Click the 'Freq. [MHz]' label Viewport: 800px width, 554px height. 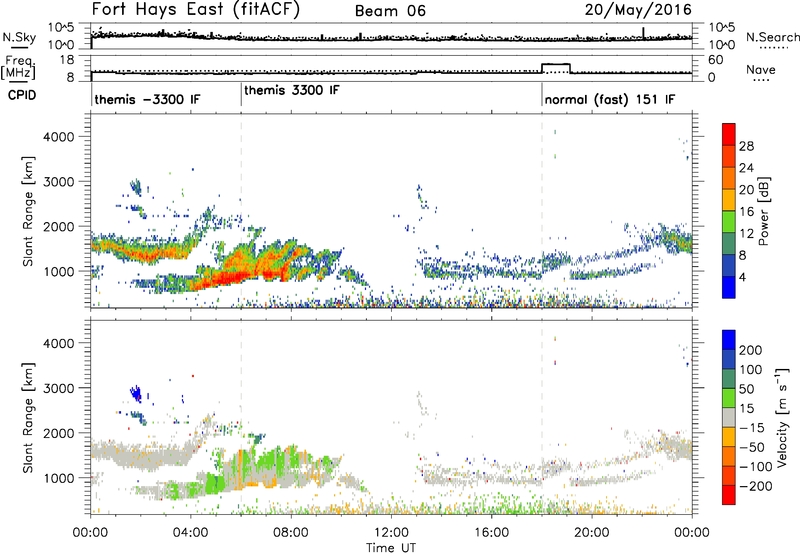coord(18,68)
